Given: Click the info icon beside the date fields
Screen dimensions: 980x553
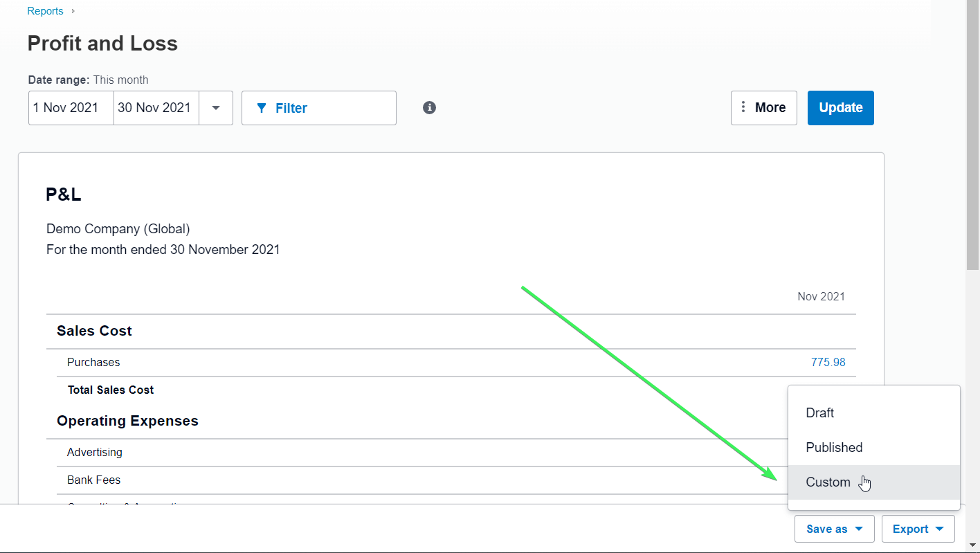Looking at the screenshot, I should (x=429, y=108).
